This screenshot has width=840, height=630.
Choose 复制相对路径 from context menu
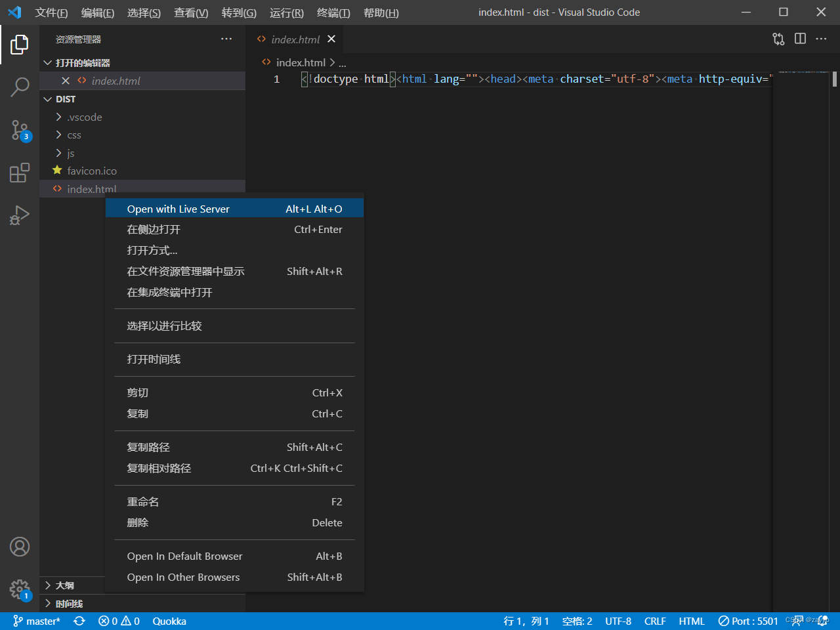point(235,469)
